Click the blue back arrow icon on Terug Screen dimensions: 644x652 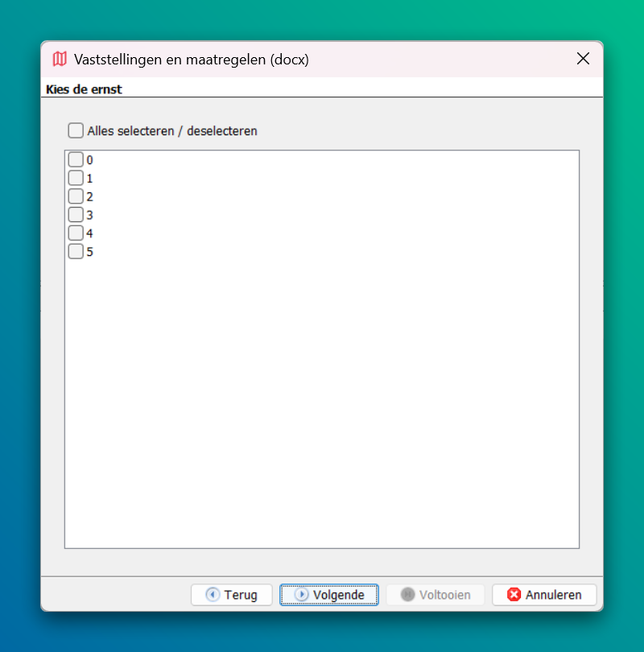(213, 595)
